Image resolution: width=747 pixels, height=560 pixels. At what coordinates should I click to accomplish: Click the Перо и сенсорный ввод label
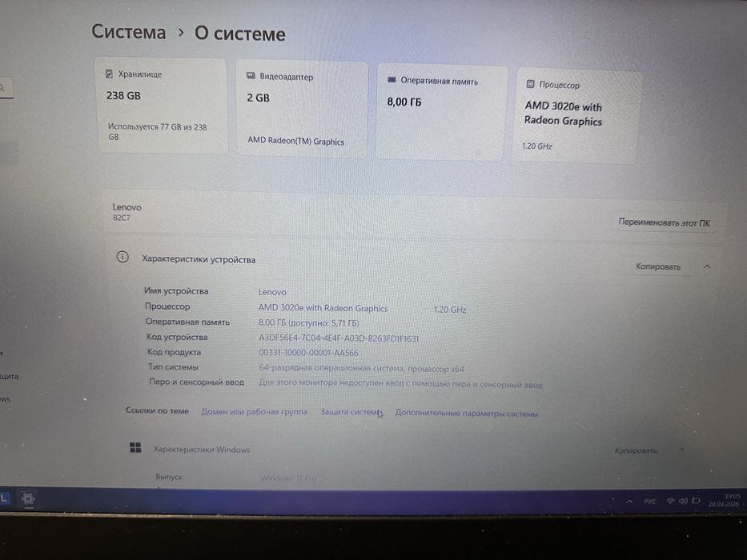click(196, 382)
